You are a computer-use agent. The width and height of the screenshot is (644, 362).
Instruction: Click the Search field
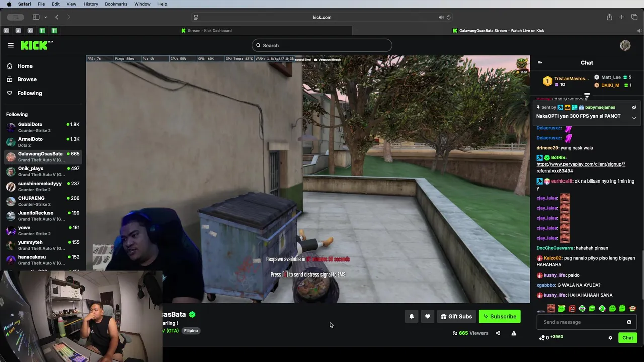pyautogui.click(x=322, y=45)
